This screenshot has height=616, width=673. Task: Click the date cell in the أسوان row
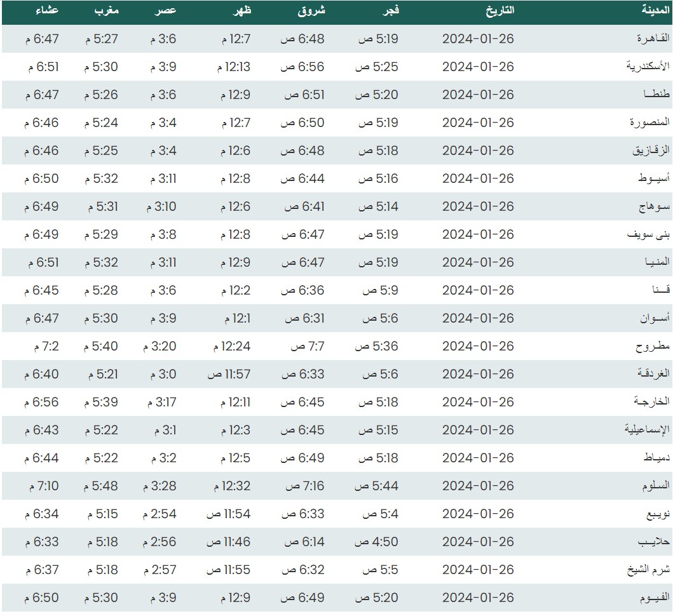point(478,318)
